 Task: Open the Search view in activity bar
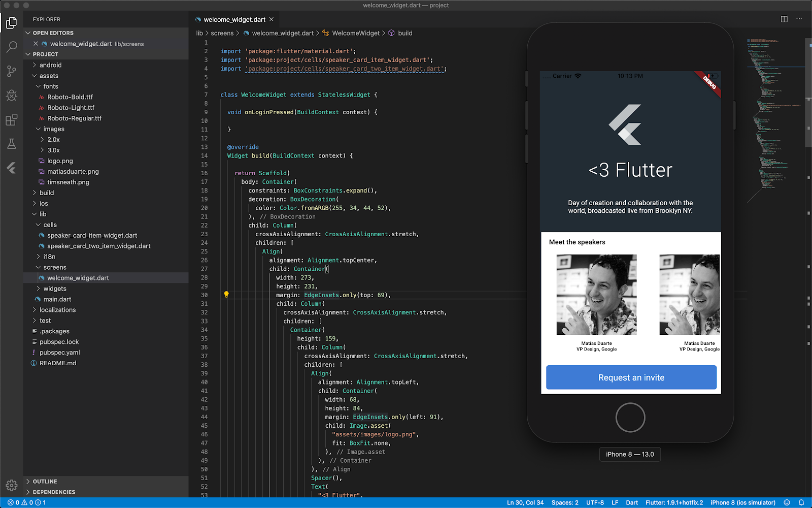point(11,47)
